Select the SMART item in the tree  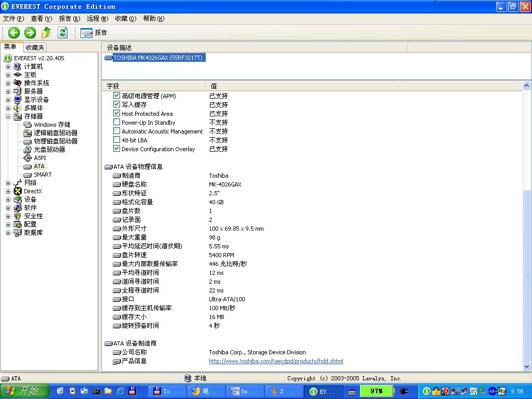pyautogui.click(x=43, y=175)
